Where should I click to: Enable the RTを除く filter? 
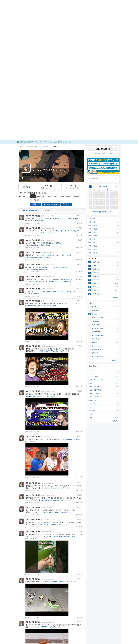pos(69,197)
